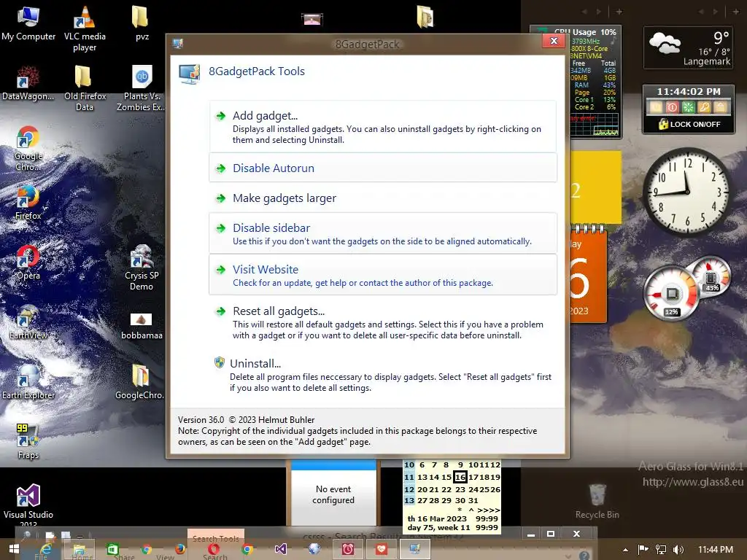The height and width of the screenshot is (560, 747).
Task: Click the green spreadsheet icon on the taskbar
Action: (112, 549)
